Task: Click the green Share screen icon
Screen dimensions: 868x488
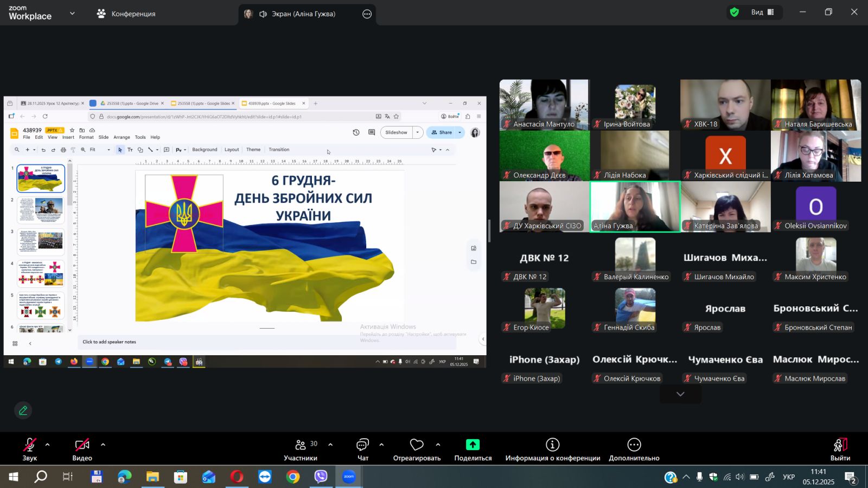Action: point(473,445)
